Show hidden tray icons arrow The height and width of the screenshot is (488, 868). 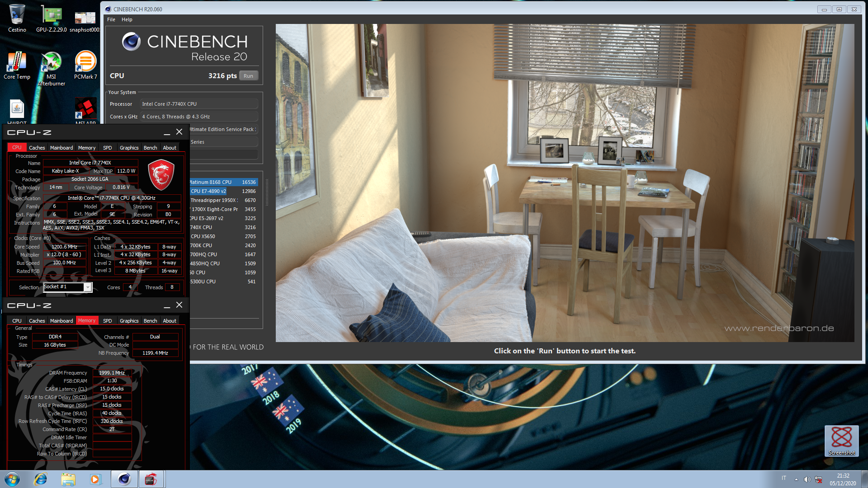(796, 479)
